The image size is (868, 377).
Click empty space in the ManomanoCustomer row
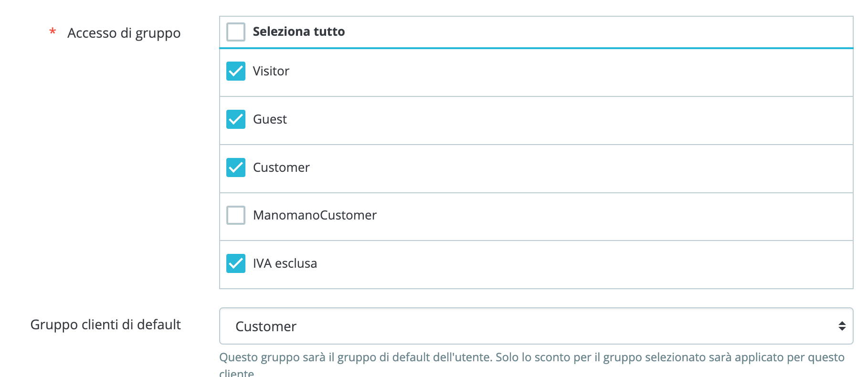click(597, 216)
